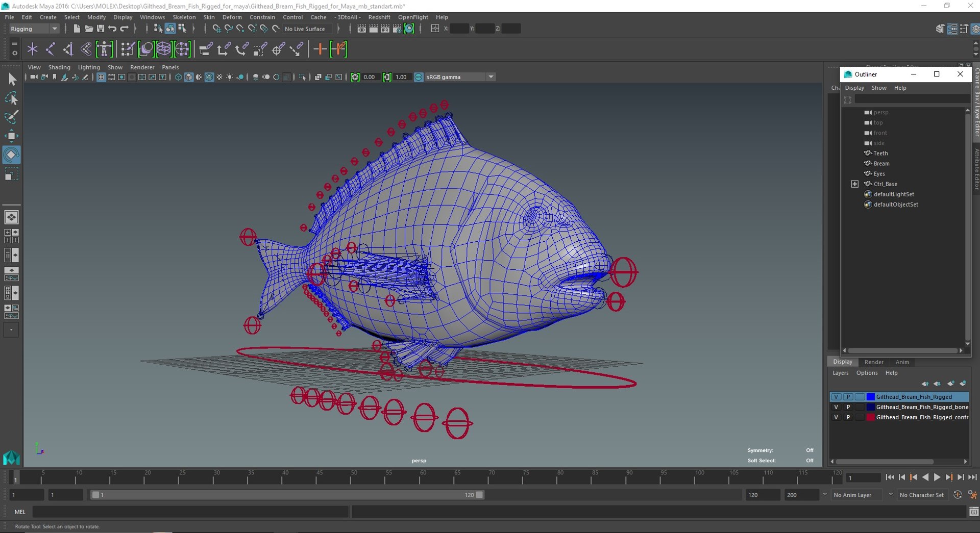Open the sRGB gamma view transform dropdown

460,77
